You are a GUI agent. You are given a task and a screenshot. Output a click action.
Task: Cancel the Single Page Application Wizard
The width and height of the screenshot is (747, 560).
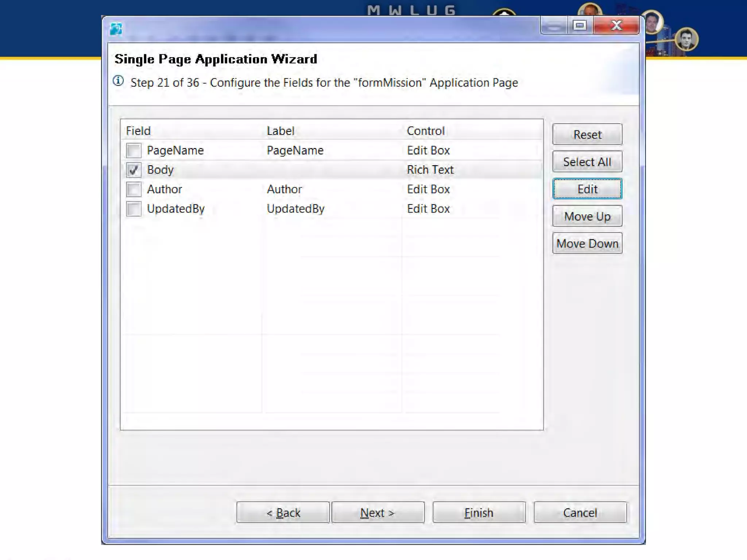580,513
